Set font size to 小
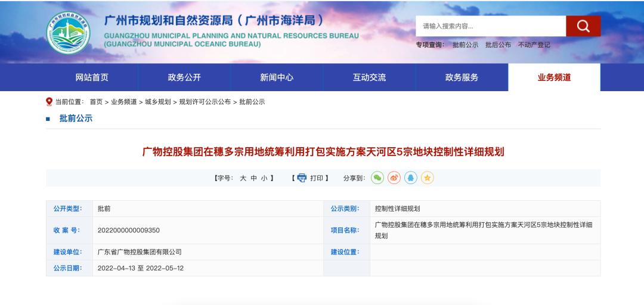 click(x=264, y=178)
